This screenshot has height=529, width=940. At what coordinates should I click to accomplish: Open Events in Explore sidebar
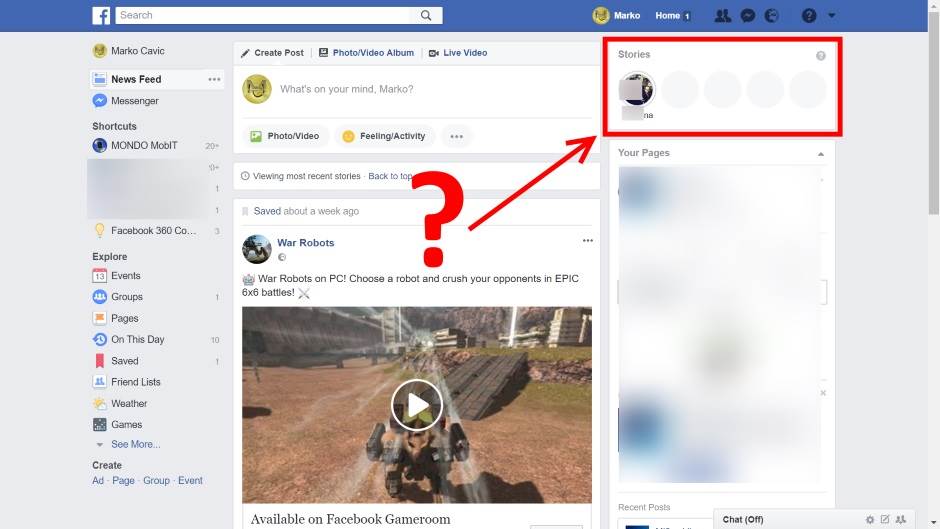125,276
